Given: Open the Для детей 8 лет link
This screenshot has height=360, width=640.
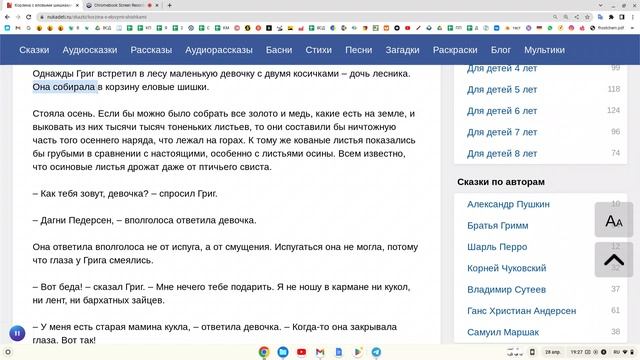Looking at the screenshot, I should coord(502,153).
